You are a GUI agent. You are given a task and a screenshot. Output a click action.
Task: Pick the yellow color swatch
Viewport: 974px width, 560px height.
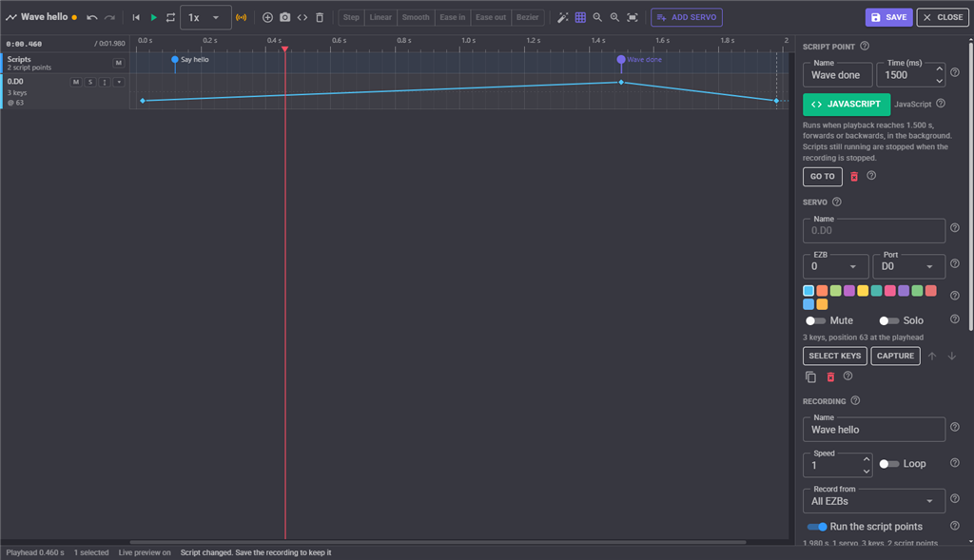(x=863, y=291)
